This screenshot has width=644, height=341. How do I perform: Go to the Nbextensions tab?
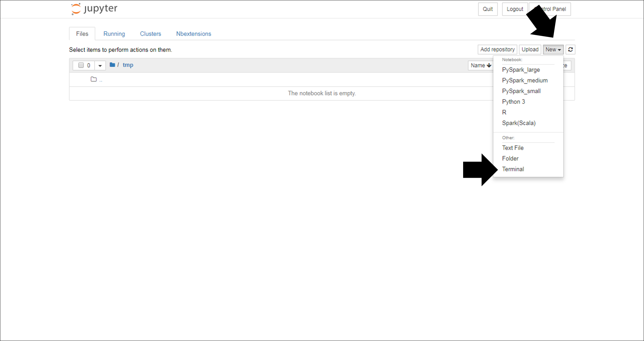coord(193,34)
